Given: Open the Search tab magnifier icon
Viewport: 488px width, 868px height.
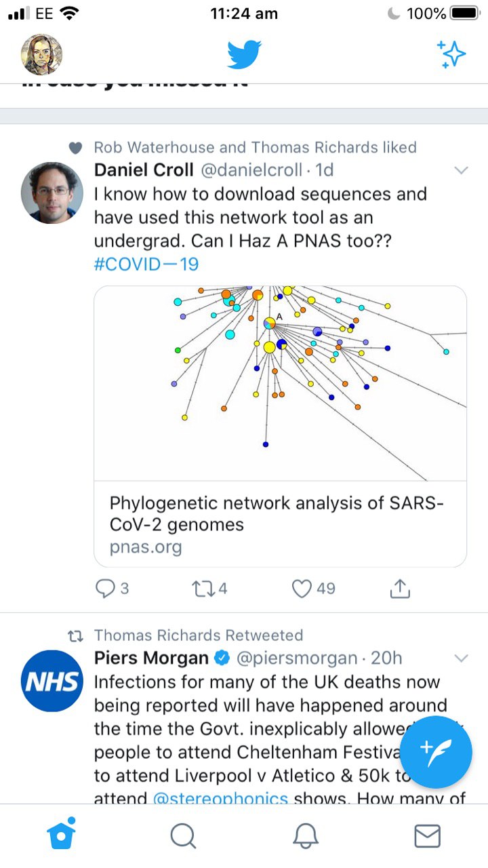Looking at the screenshot, I should (x=183, y=835).
